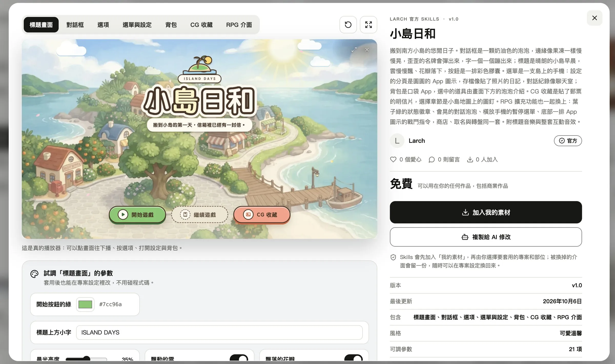Click 複製給 AI 修改 button
The image size is (615, 364).
coord(486,237)
